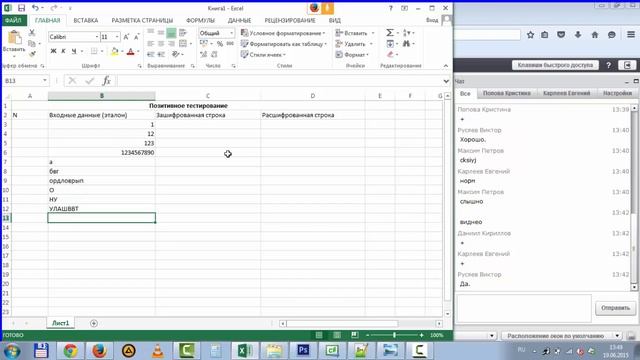
Task: Toggle bold formatting (Ж)
Action: click(x=53, y=51)
